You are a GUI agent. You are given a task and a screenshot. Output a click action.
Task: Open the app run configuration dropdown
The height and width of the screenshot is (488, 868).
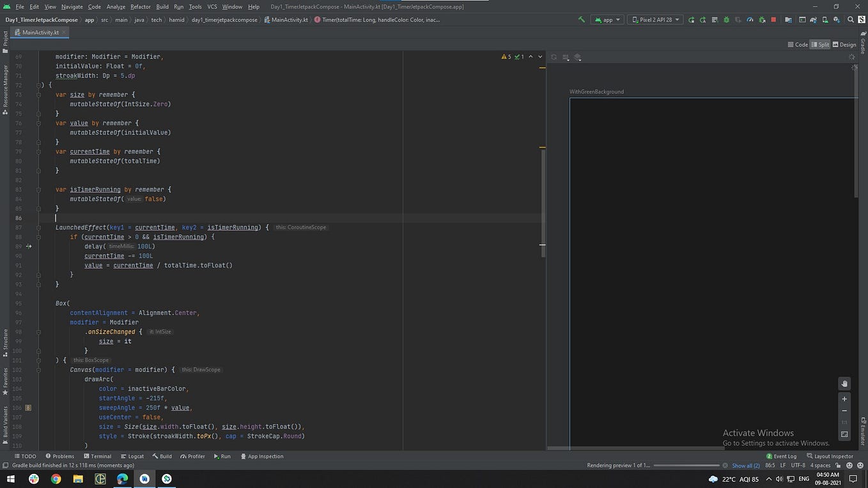(607, 20)
